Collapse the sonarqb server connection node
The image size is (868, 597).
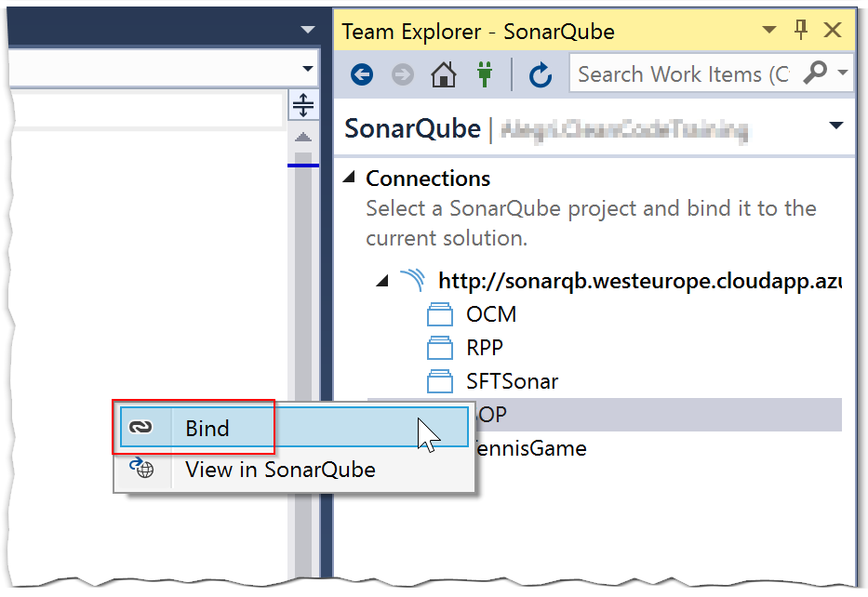pos(383,280)
